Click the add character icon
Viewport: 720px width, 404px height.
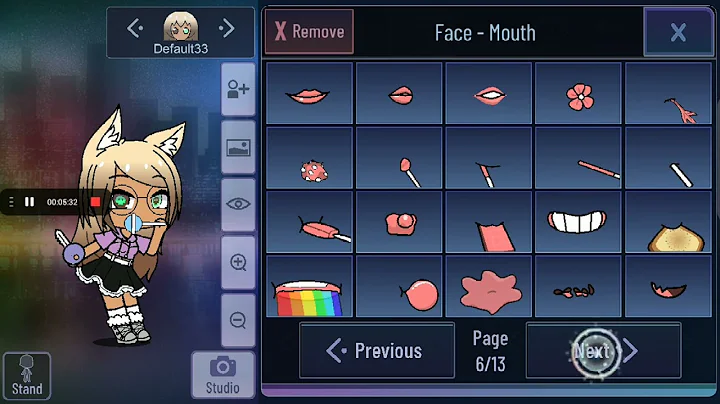238,89
